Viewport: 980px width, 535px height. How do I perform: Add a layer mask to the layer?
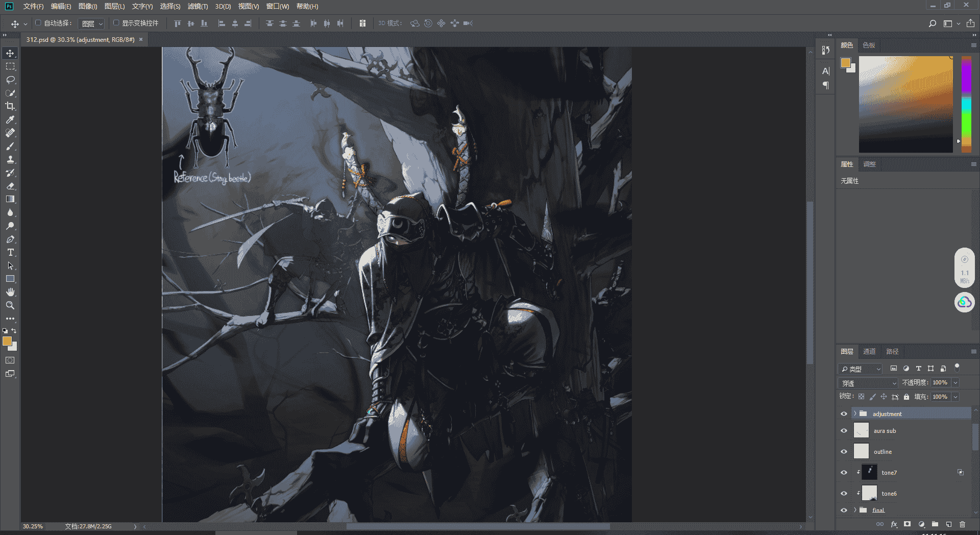coord(907,524)
